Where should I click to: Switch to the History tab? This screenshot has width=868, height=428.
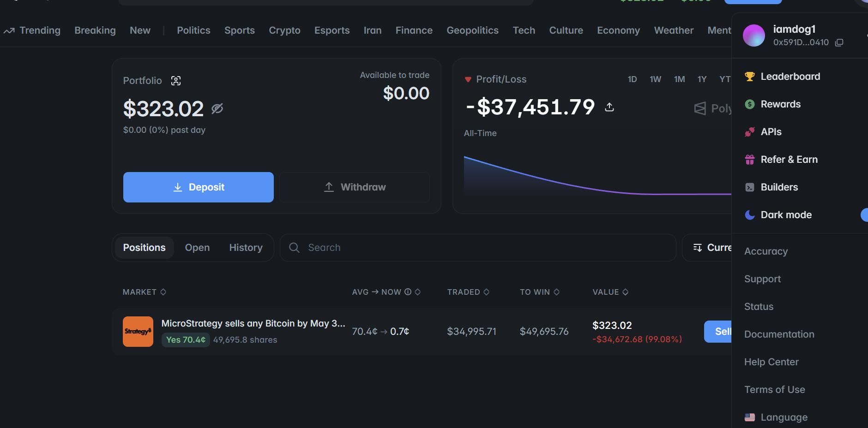(x=246, y=248)
